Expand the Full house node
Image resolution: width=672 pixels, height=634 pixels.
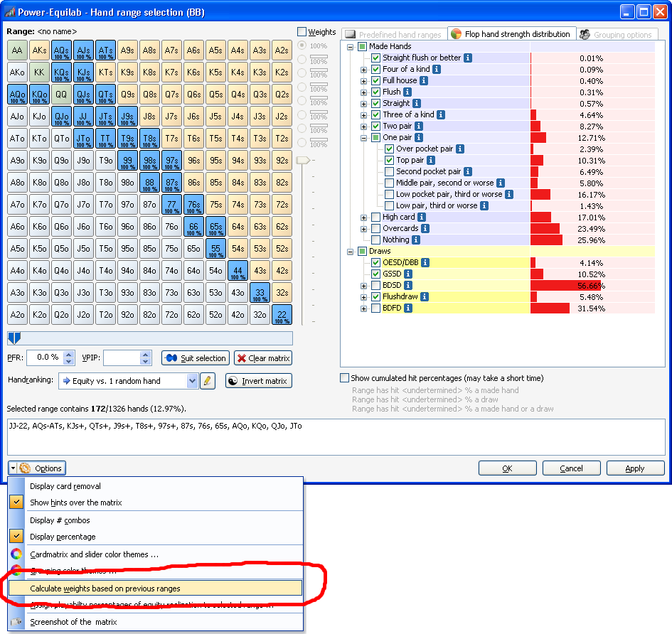(363, 81)
